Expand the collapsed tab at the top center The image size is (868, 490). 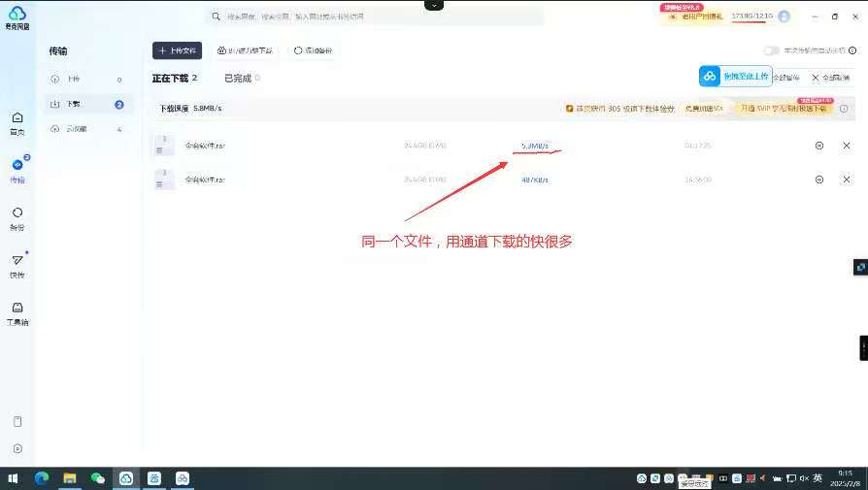coord(434,5)
